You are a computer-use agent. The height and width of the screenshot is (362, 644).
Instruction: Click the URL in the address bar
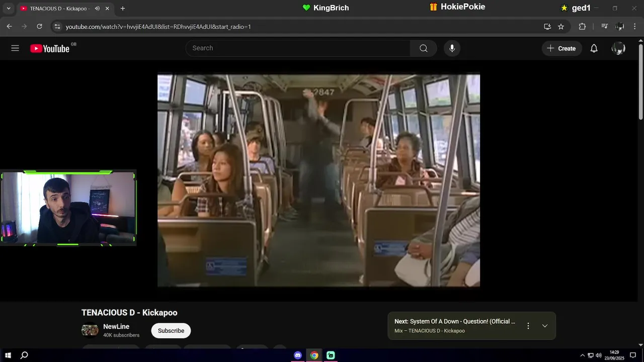pyautogui.click(x=158, y=27)
